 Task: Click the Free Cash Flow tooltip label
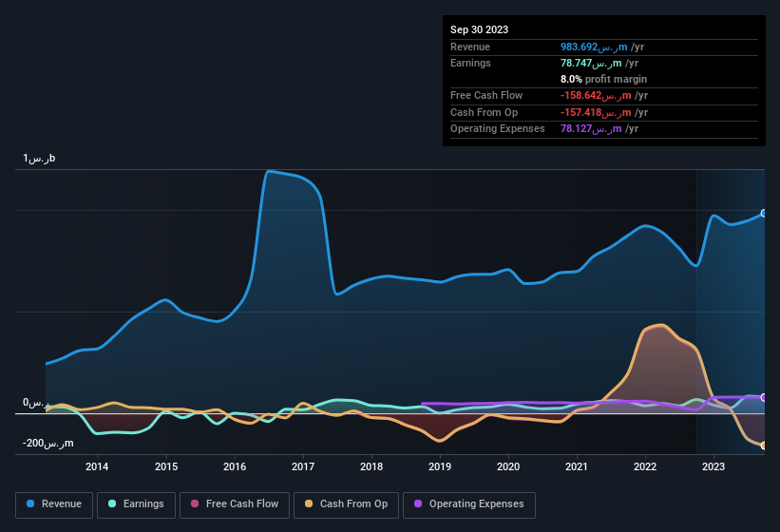(486, 95)
